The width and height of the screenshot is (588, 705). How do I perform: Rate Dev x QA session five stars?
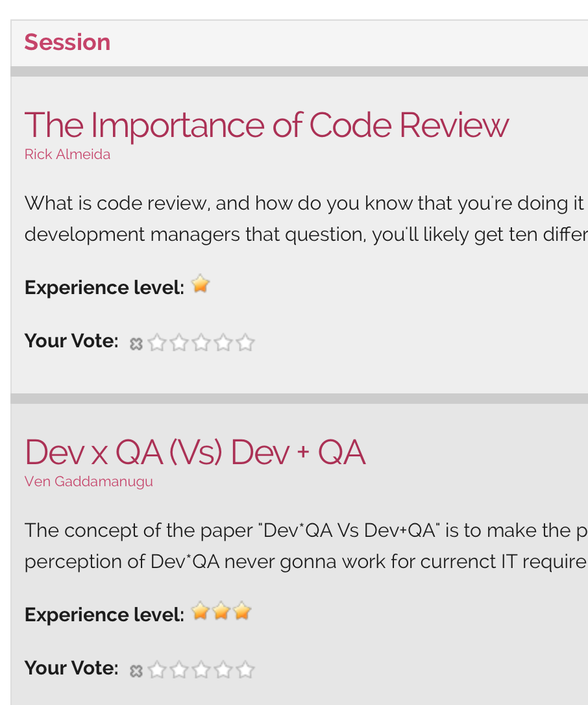(245, 669)
